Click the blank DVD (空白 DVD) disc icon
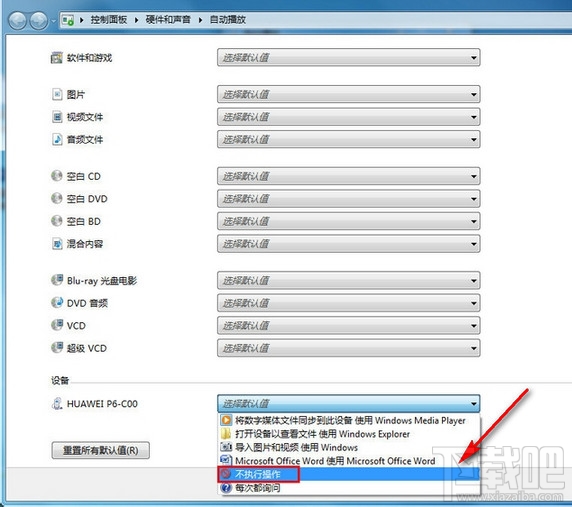 click(57, 198)
